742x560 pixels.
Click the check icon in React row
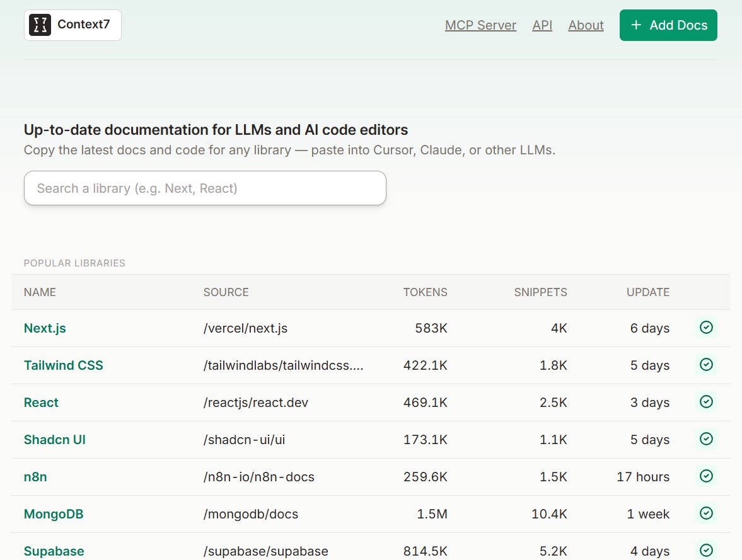(706, 401)
